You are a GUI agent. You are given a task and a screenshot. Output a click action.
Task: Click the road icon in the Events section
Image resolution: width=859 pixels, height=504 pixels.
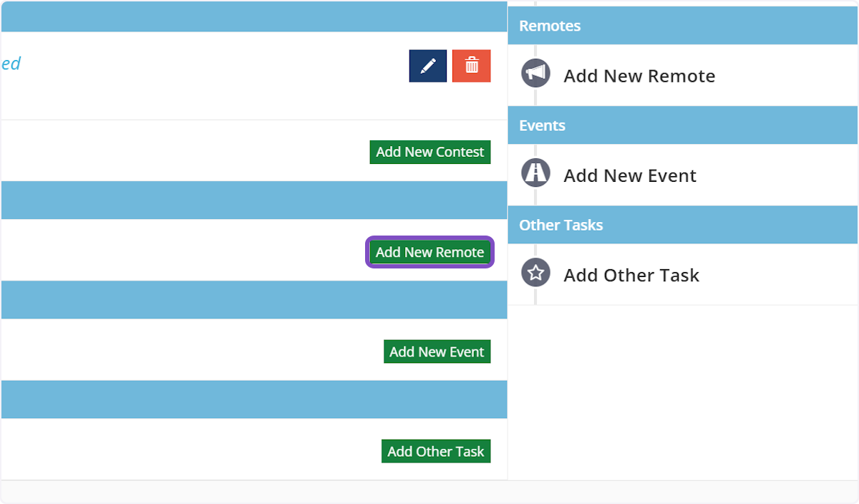(x=535, y=173)
